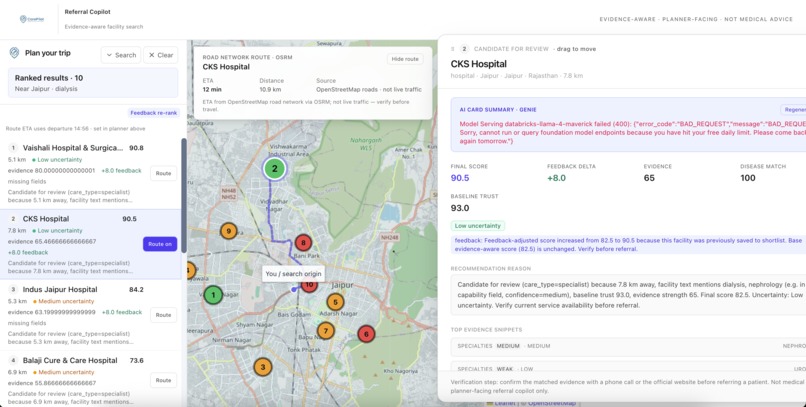Click ETA 12 min value

tap(212, 89)
